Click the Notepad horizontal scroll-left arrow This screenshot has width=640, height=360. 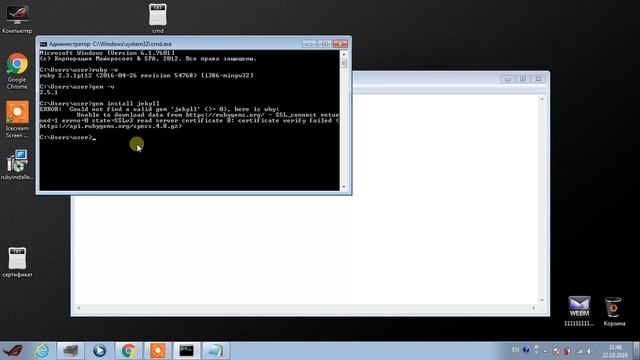point(79,308)
